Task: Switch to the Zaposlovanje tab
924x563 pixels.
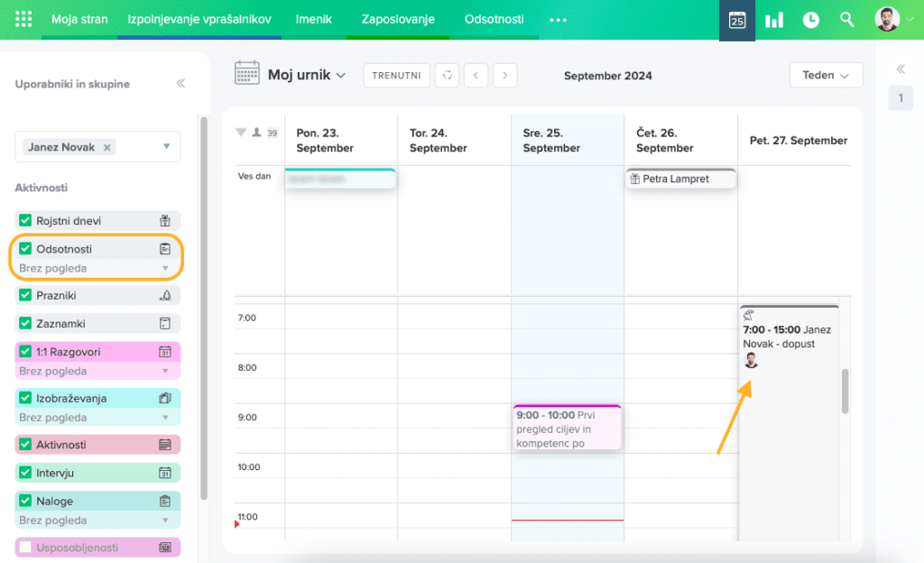Action: (x=398, y=20)
